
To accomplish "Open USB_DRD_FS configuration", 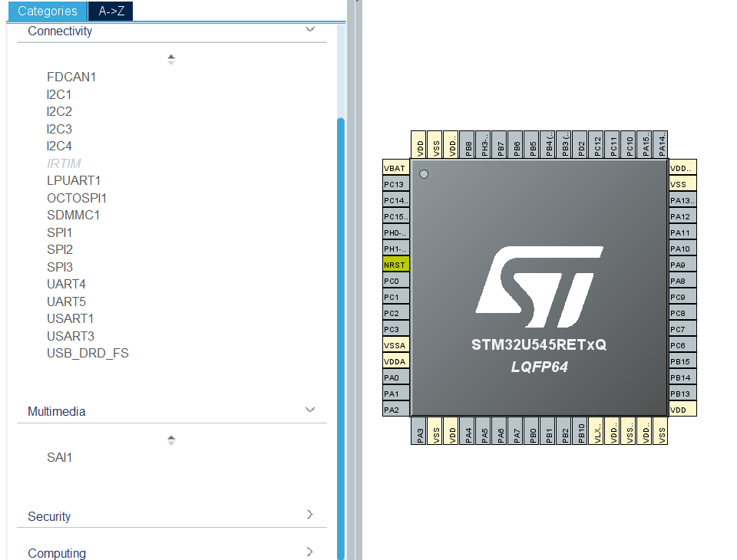I will (x=88, y=354).
